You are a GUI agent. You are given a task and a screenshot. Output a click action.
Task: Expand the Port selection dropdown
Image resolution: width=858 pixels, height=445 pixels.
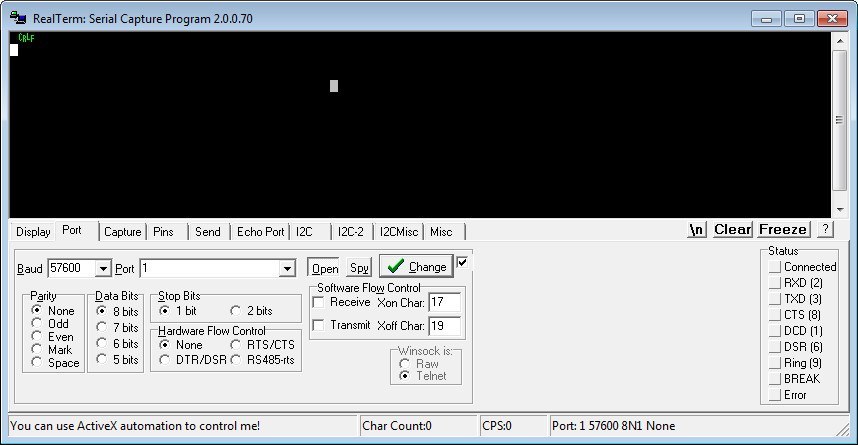pos(287,268)
